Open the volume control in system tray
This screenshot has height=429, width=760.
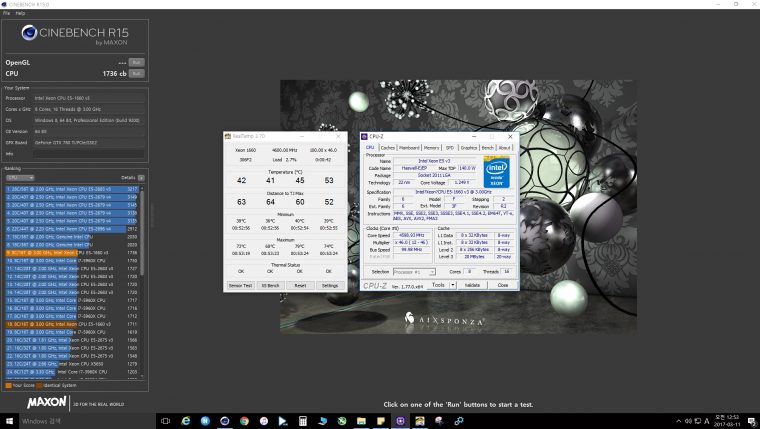pyautogui.click(x=688, y=421)
